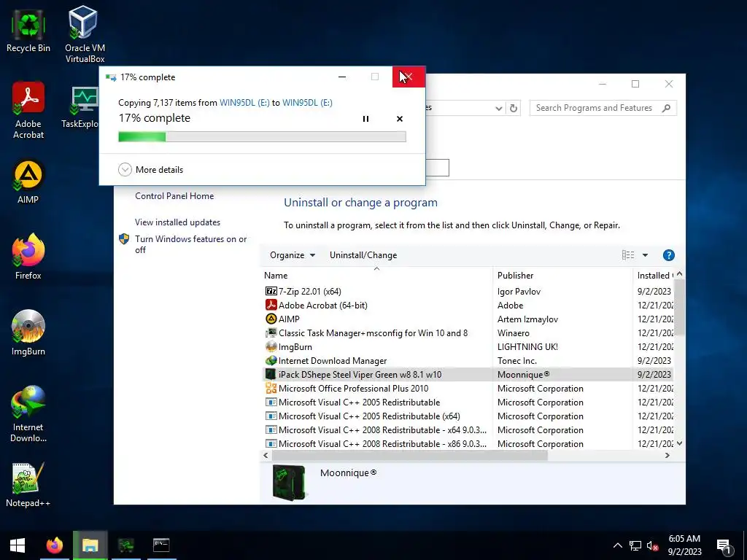Click the WIN95DL (E:) source link
The height and width of the screenshot is (560, 747).
click(244, 103)
